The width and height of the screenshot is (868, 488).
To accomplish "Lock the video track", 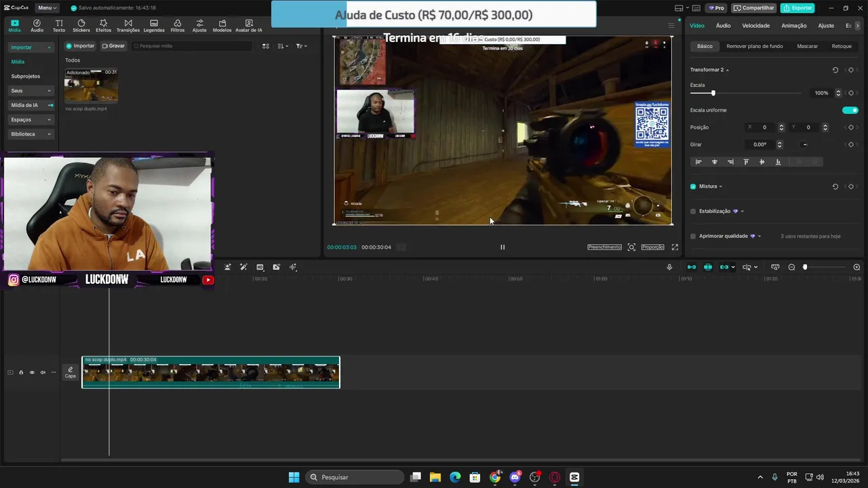I will (21, 372).
